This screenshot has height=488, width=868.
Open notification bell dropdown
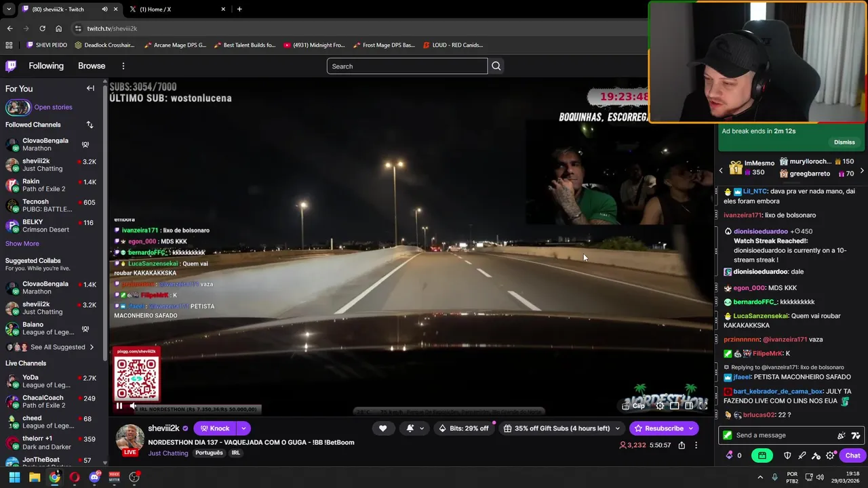point(414,428)
